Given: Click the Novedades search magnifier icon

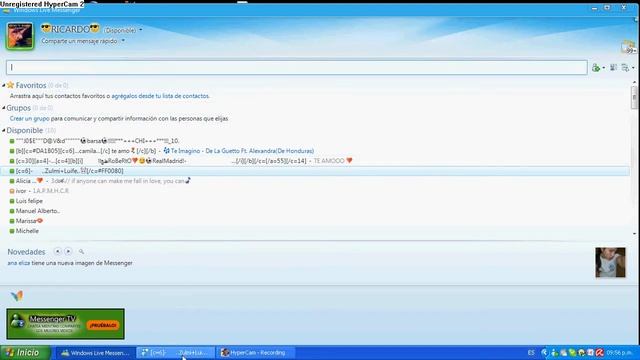Looking at the screenshot, I should coord(81,251).
